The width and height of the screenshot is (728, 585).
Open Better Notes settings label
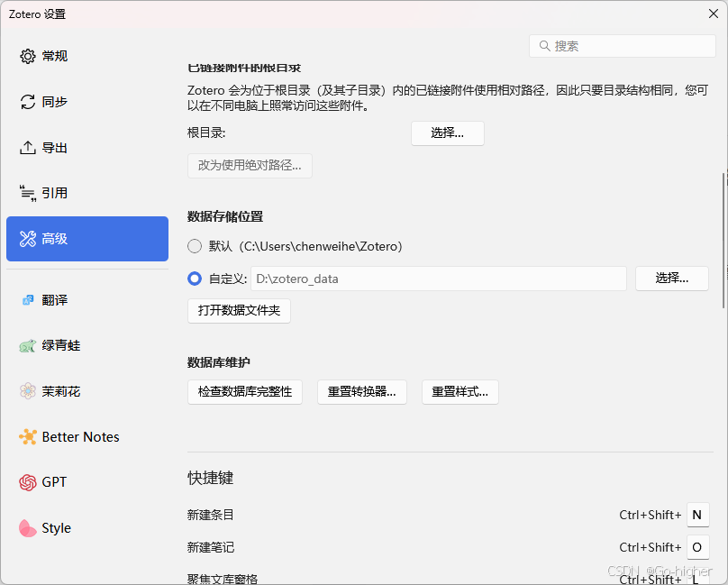[80, 437]
